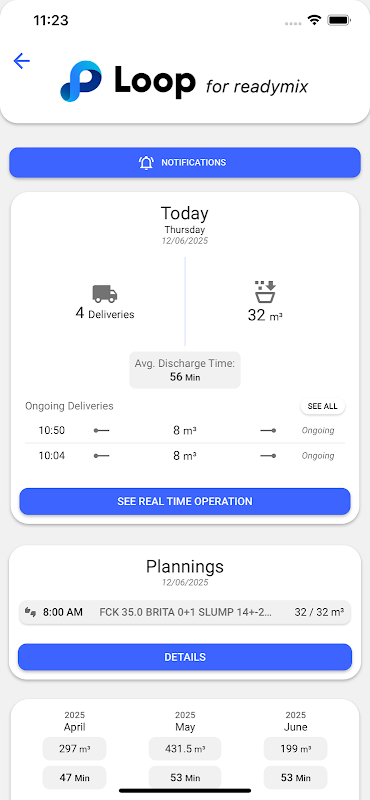This screenshot has height=800, width=370.
Task: Tap the blue back arrow
Action: 21,61
